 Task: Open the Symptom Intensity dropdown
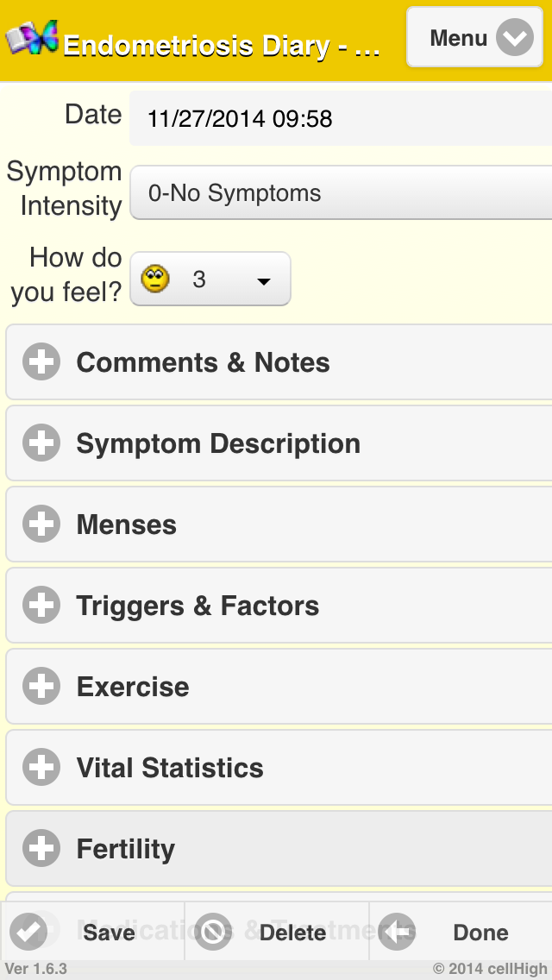(341, 193)
